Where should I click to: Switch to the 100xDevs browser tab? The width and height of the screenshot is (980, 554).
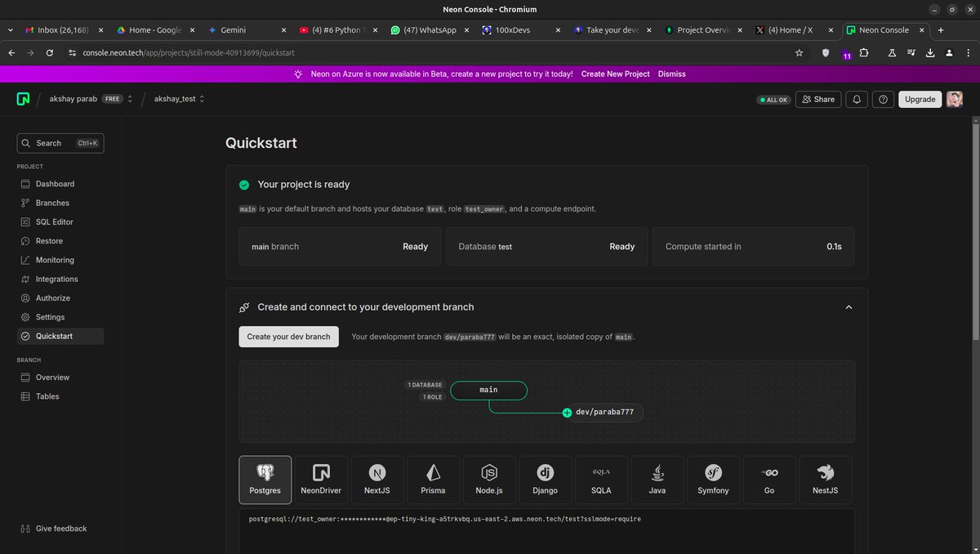click(520, 30)
